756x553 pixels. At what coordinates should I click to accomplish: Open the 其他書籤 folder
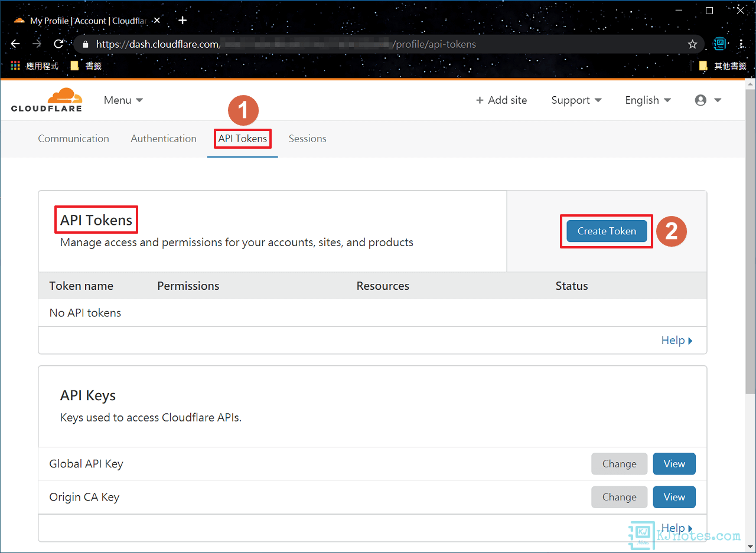coord(723,66)
